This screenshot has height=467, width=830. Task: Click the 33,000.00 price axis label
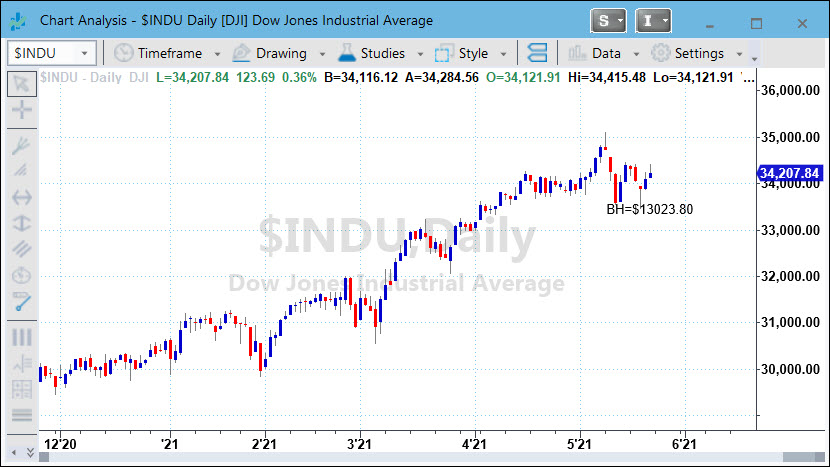pos(790,230)
